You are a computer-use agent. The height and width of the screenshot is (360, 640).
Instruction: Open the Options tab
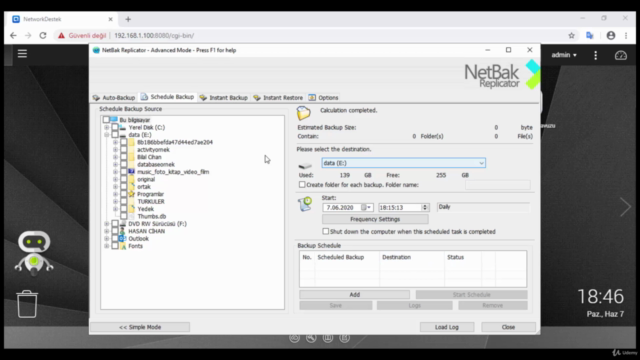[323, 98]
